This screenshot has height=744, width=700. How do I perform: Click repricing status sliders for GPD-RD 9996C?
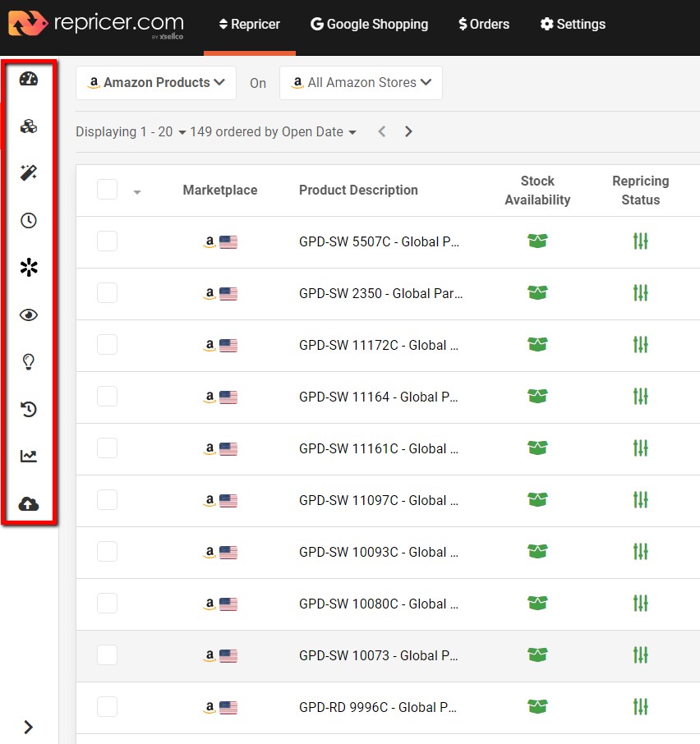coord(640,706)
